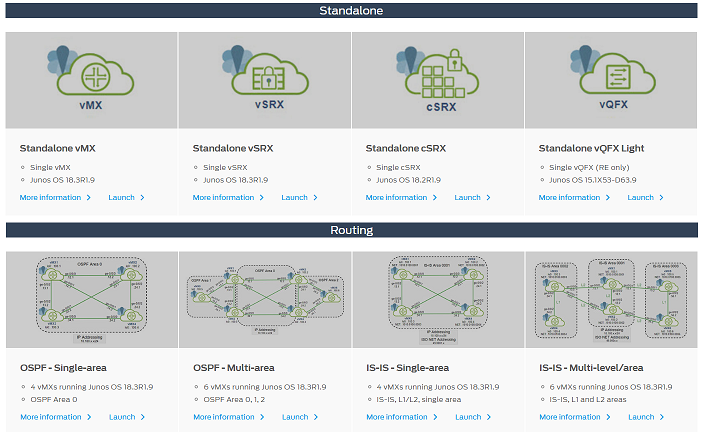704x432 pixels.
Task: Select 'Junos OS 18.2R1.9' under cSRX
Action: [x=409, y=180]
